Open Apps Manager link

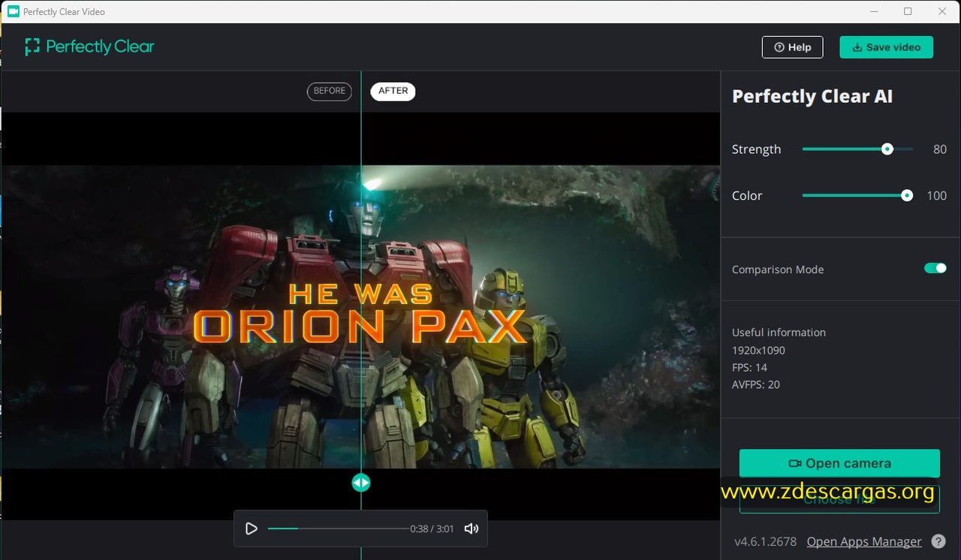point(864,541)
